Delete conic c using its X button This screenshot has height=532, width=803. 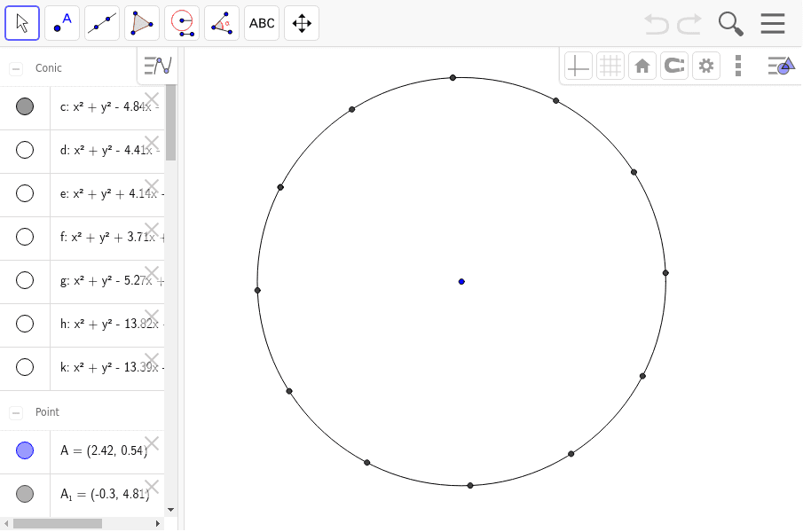tap(152, 100)
